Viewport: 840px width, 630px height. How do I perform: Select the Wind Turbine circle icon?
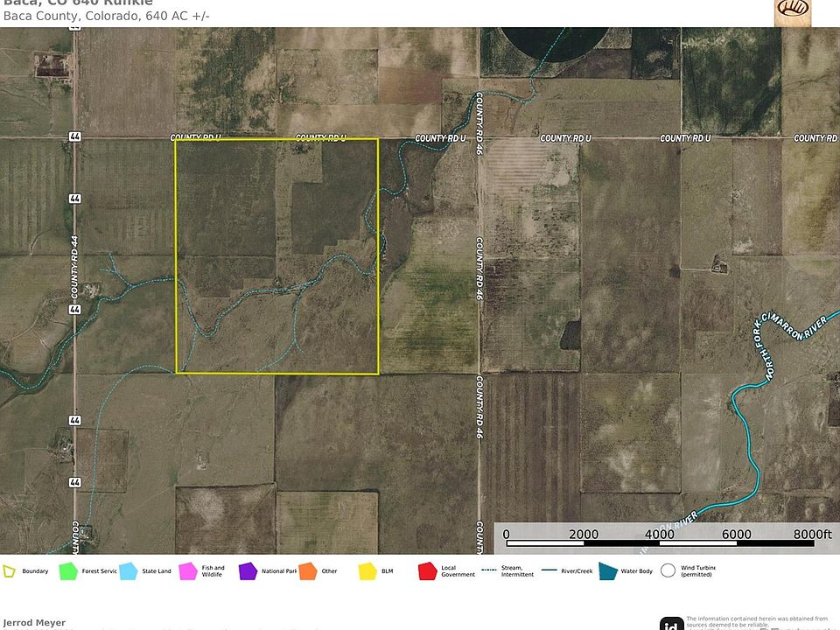(x=668, y=570)
